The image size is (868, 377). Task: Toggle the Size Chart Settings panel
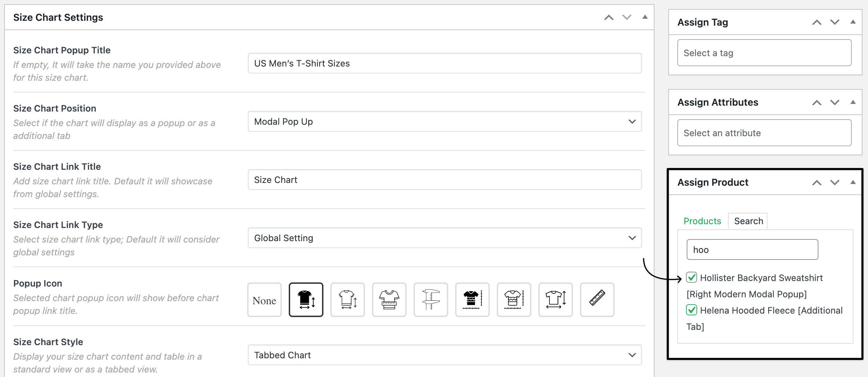point(645,17)
